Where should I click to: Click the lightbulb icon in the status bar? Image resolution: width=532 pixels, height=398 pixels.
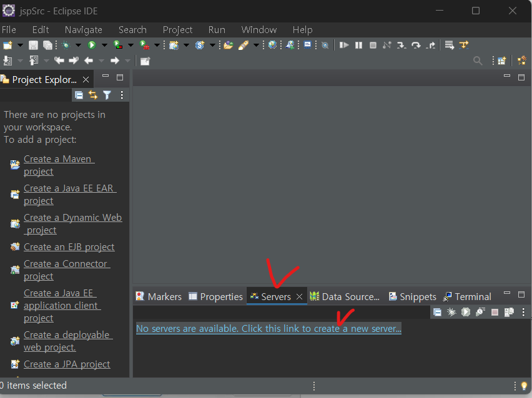524,386
